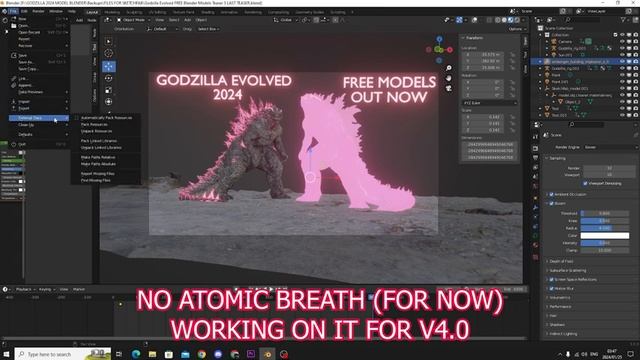Toggle the Motion Blur checkbox
This screenshot has height=360, width=640.
click(551, 289)
